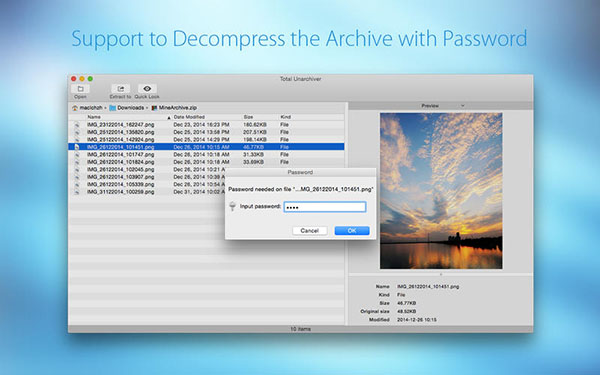
Task: Select file name IMG_26122014_101451.png in list
Action: [121, 147]
